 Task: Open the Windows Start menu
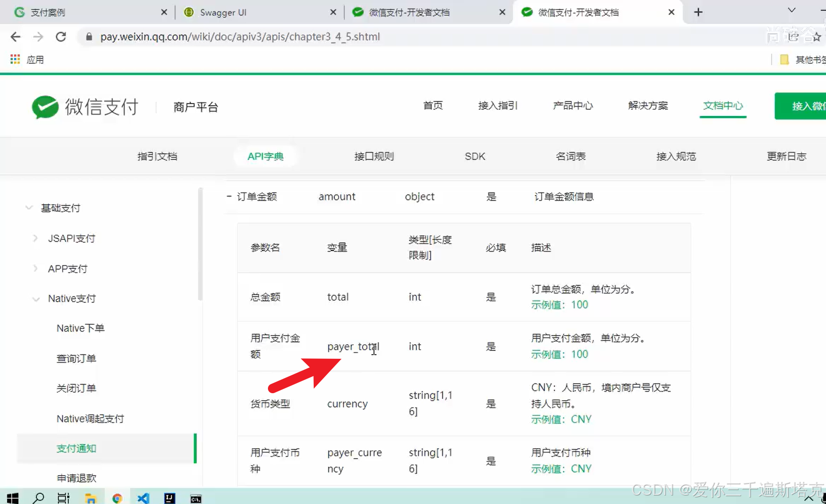click(x=13, y=498)
